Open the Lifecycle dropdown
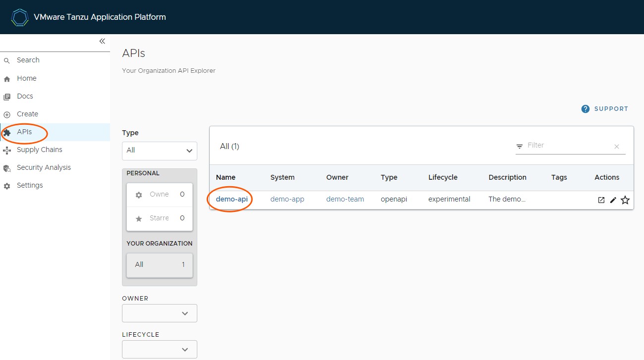This screenshot has height=360, width=644. (x=159, y=349)
